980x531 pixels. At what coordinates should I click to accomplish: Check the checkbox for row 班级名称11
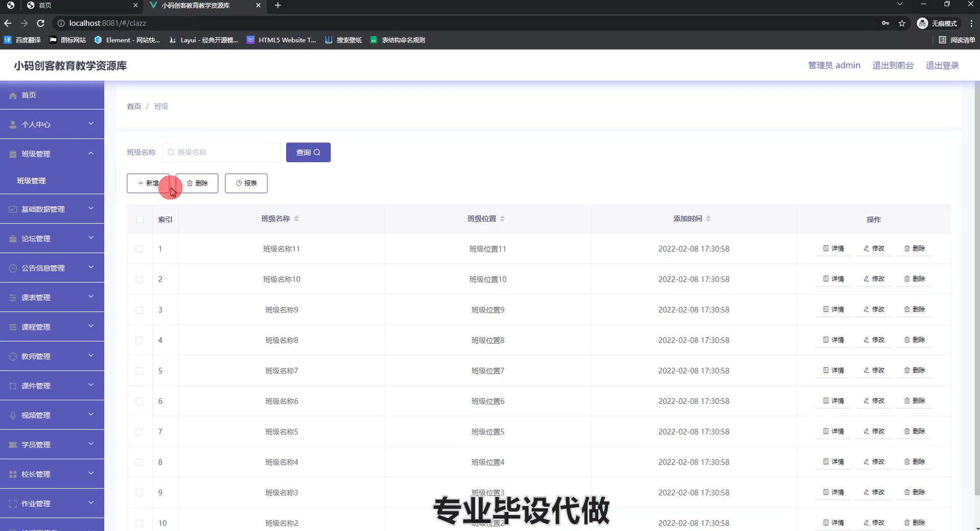point(139,249)
